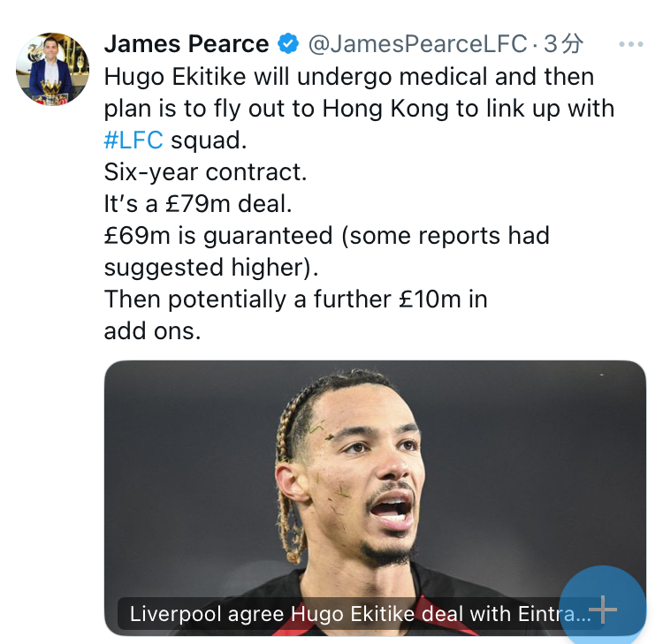Click the word 'squad.' after the hashtag
Image resolution: width=663 pixels, height=644 pixels.
click(209, 141)
